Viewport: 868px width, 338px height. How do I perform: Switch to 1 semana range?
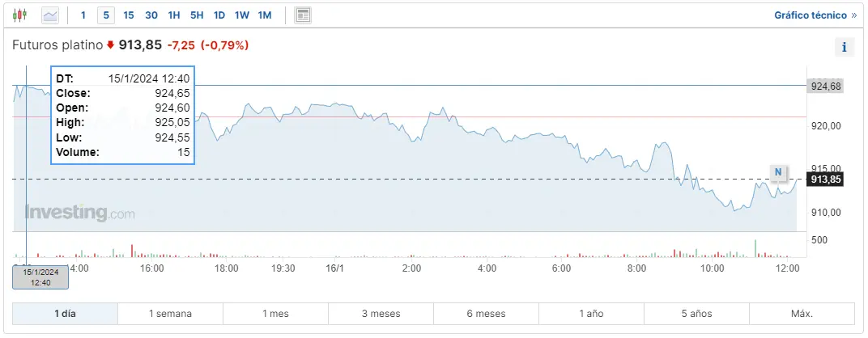pyautogui.click(x=170, y=314)
